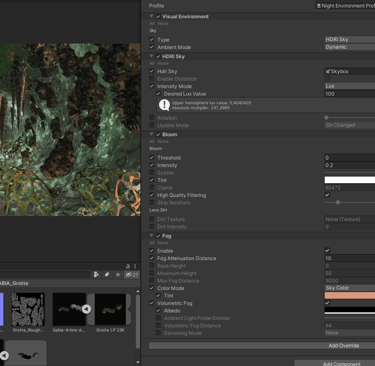The height and width of the screenshot is (366, 375).
Task: Collapse the Visual Environment foldout arrow
Action: [151, 16]
